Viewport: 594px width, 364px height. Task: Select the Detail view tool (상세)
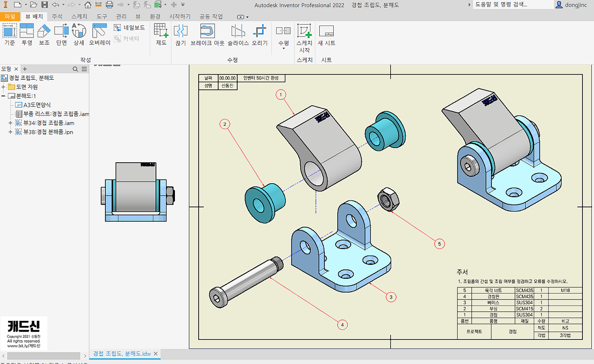tap(78, 35)
